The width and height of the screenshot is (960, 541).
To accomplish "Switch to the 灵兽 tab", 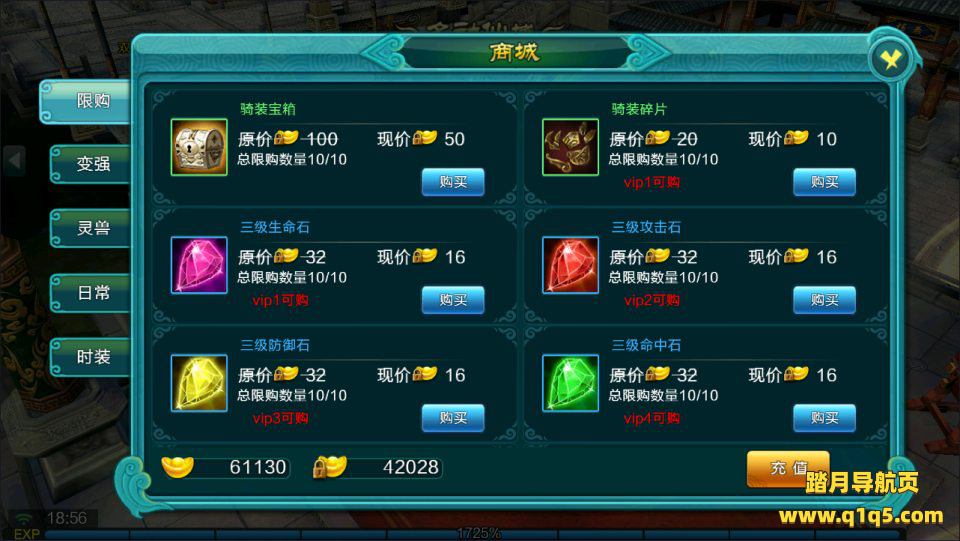I will [x=90, y=228].
